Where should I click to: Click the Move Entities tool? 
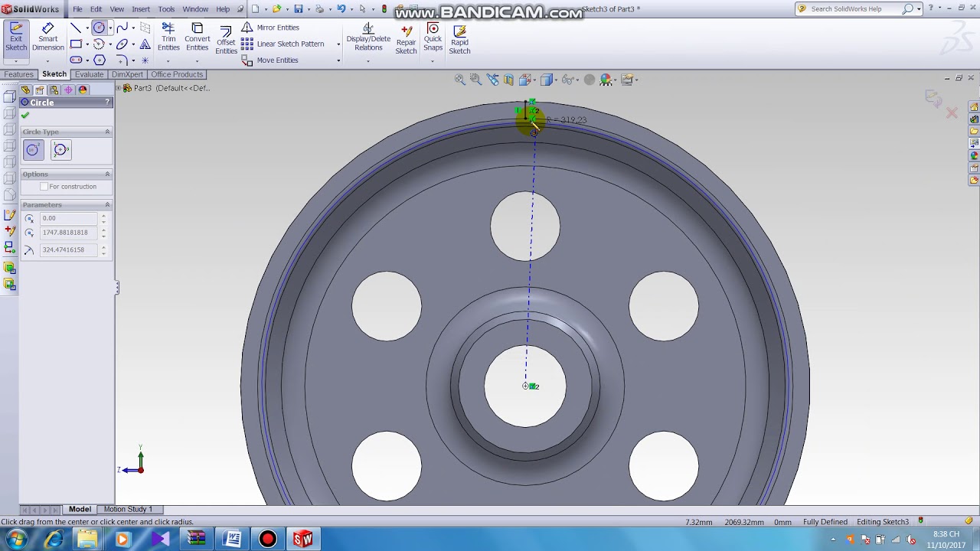(x=270, y=60)
